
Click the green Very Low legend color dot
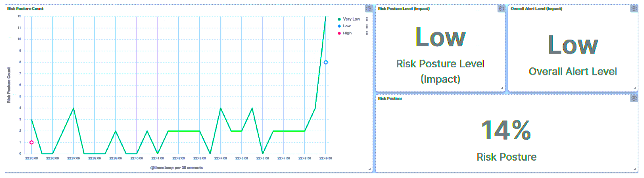point(339,19)
